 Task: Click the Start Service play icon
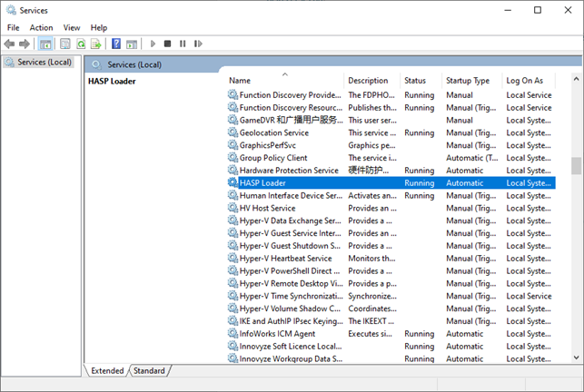pyautogui.click(x=153, y=44)
